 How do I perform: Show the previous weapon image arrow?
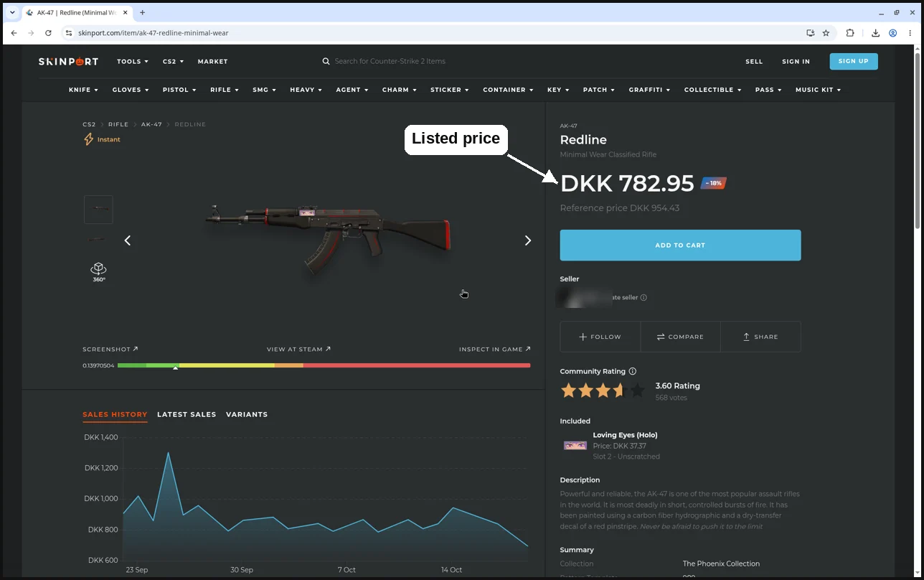click(x=128, y=240)
